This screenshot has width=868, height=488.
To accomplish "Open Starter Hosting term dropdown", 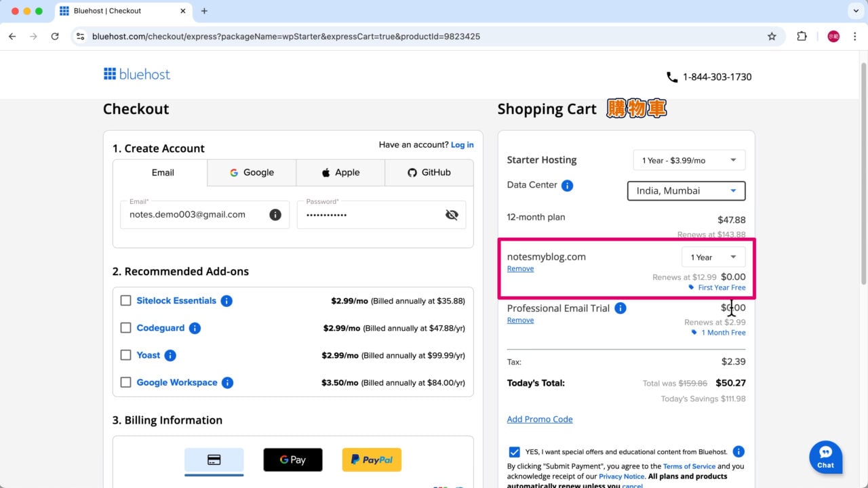I will point(688,161).
